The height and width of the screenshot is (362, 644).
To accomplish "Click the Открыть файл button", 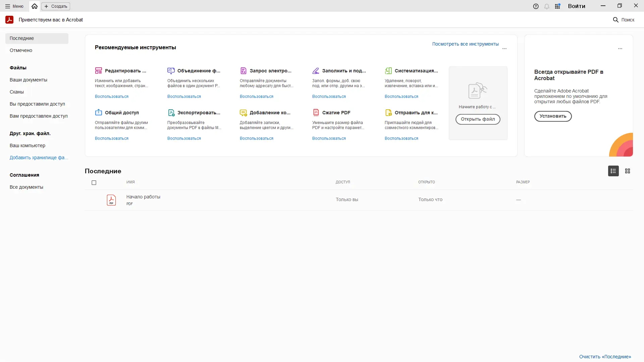I will (478, 119).
